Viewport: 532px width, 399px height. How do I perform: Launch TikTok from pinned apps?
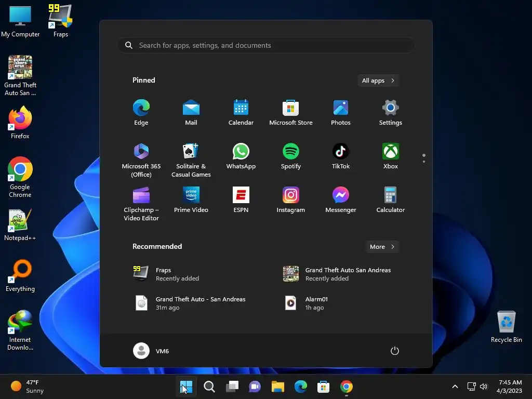(341, 156)
